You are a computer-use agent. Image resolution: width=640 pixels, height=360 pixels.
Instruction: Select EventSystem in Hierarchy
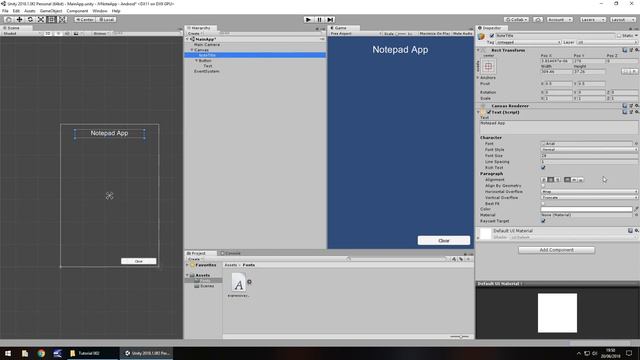click(207, 71)
